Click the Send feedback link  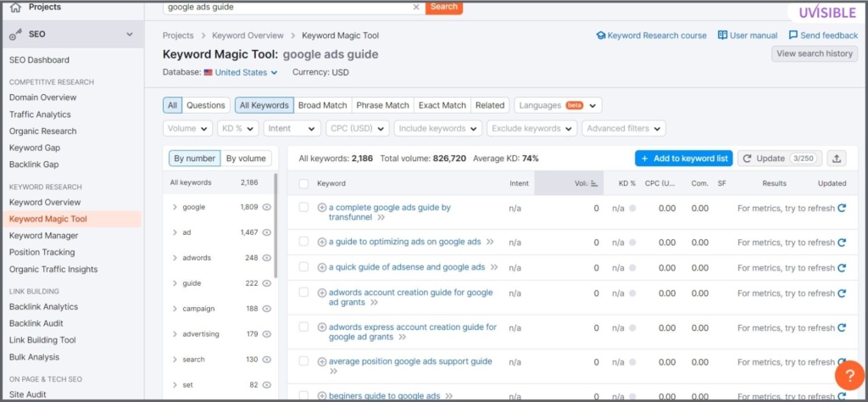point(823,36)
